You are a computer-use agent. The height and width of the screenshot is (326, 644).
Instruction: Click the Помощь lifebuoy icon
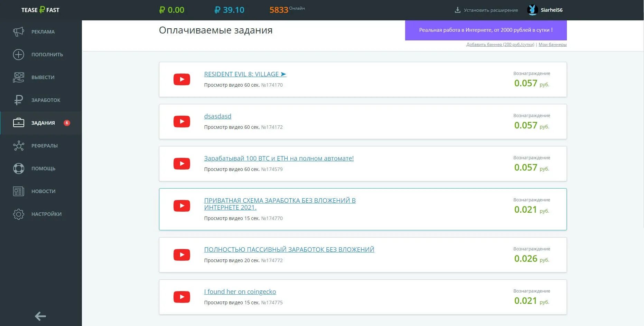pos(19,169)
